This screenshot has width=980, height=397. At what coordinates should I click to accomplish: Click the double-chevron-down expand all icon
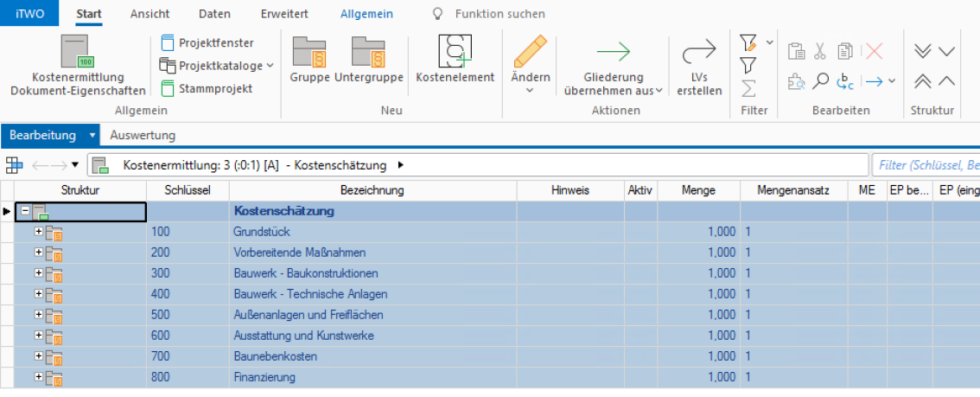tap(923, 52)
